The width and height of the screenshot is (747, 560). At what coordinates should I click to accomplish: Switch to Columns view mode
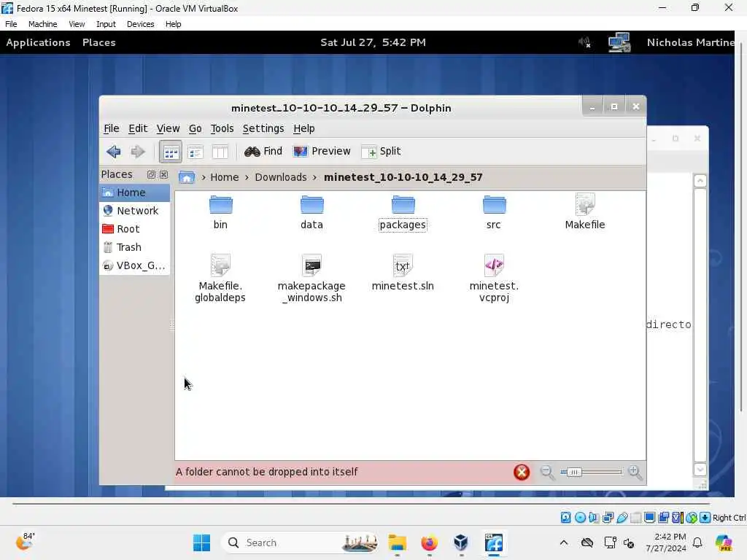[x=220, y=152]
